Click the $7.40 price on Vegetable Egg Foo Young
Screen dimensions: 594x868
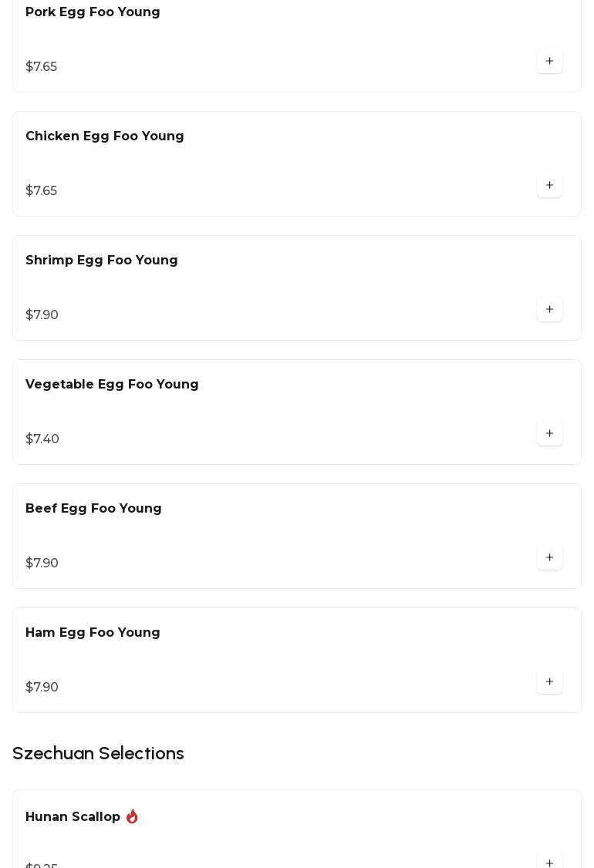point(42,439)
